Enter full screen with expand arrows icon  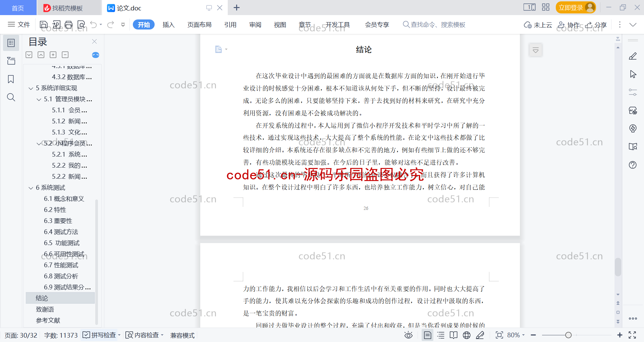click(x=632, y=335)
